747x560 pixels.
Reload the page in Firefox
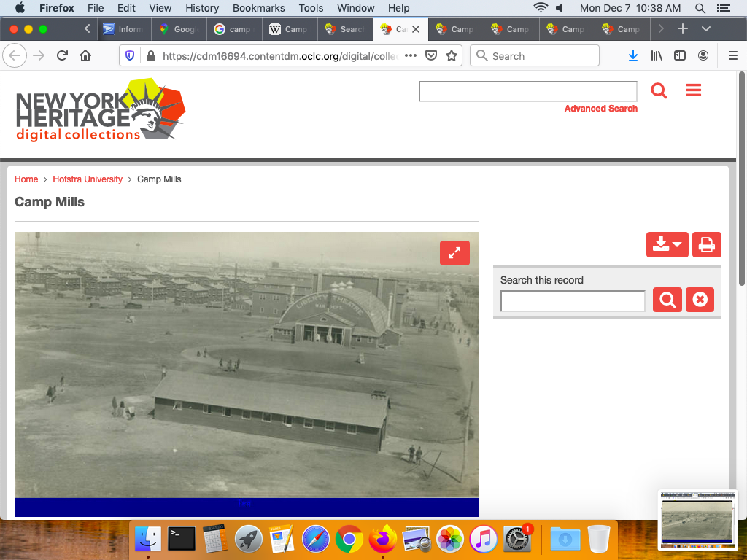63,56
